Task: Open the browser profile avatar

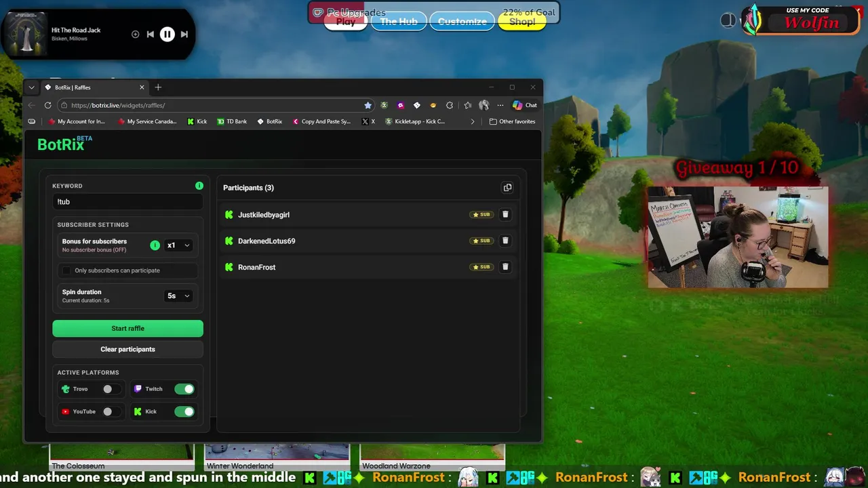Action: point(484,105)
